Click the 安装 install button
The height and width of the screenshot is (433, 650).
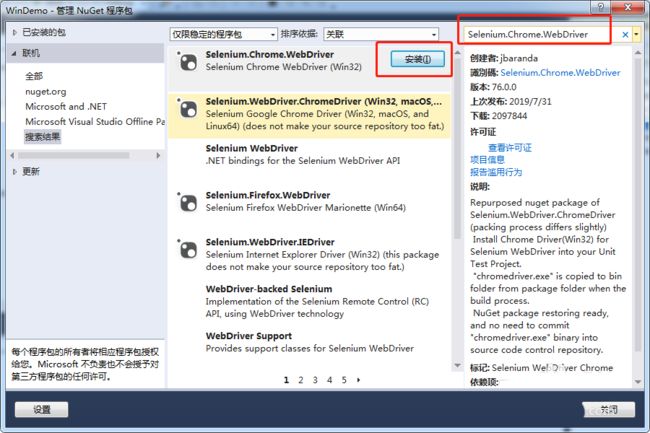pos(417,59)
